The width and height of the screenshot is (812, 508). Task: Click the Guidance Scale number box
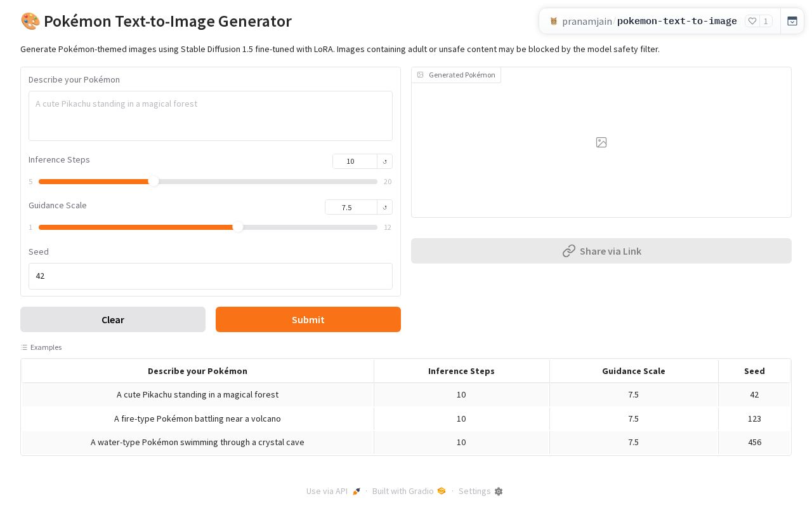coord(351,207)
